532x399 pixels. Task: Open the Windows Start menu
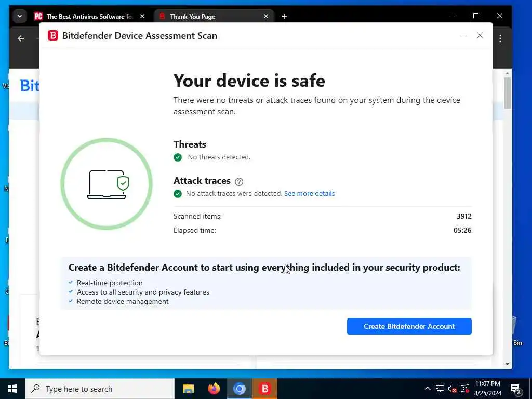tap(12, 389)
